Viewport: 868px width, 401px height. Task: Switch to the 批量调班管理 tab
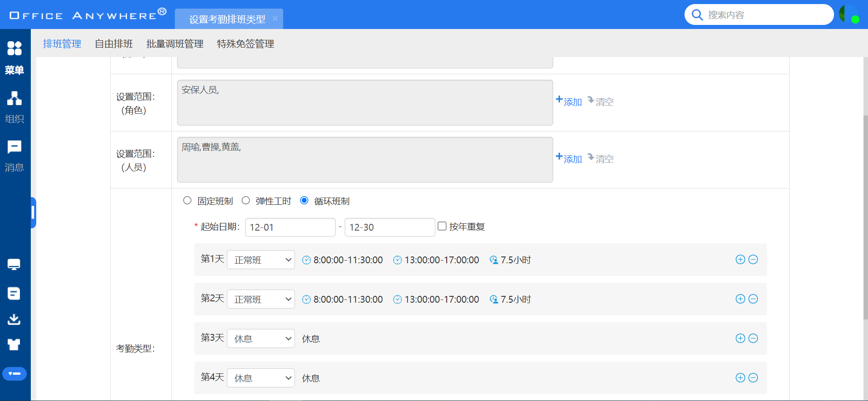point(175,43)
